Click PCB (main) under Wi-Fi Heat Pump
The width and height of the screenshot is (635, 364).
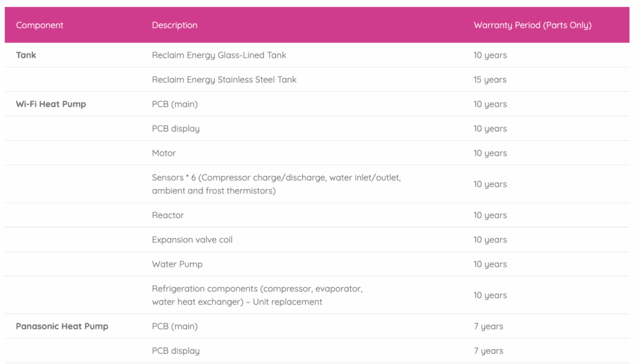click(x=174, y=104)
